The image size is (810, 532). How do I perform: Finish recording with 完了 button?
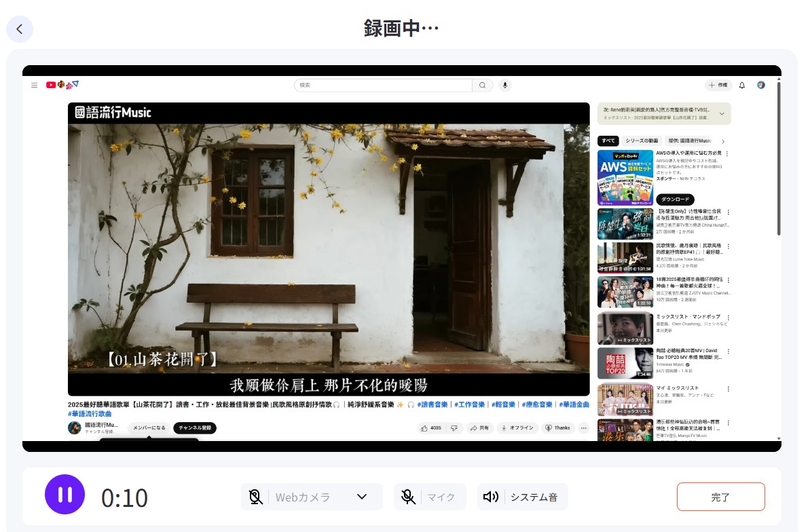[720, 497]
